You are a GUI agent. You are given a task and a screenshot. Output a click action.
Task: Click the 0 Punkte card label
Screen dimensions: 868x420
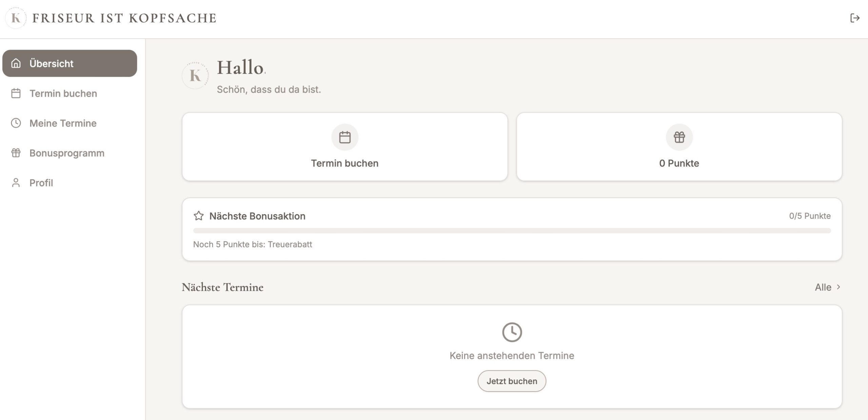click(x=679, y=163)
